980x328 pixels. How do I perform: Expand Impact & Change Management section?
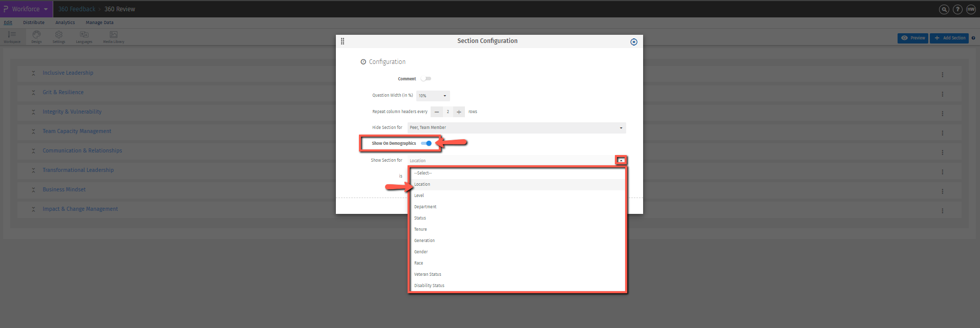pyautogui.click(x=33, y=209)
